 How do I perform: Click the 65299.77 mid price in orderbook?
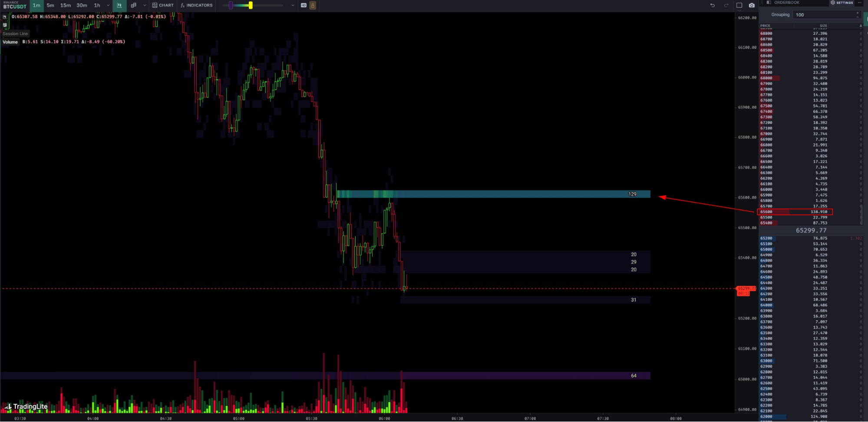[811, 230]
